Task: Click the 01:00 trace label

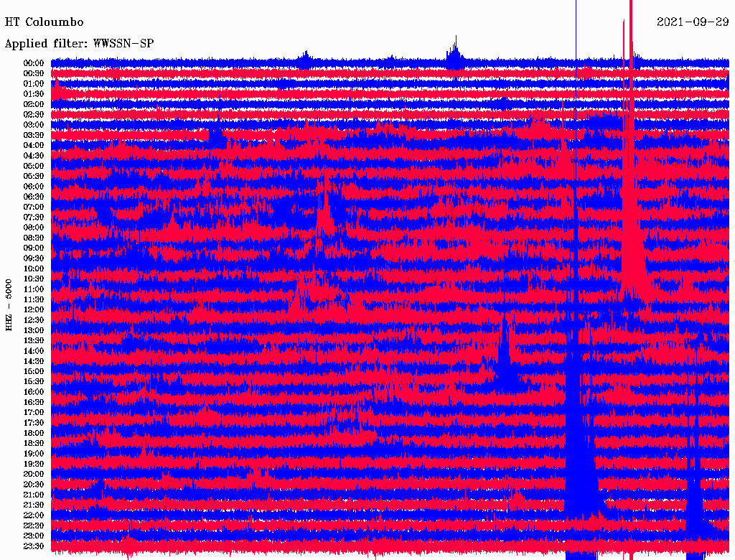Action: point(34,84)
